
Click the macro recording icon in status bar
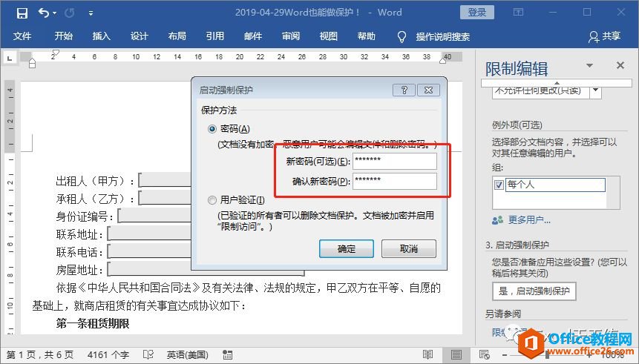pos(227,355)
